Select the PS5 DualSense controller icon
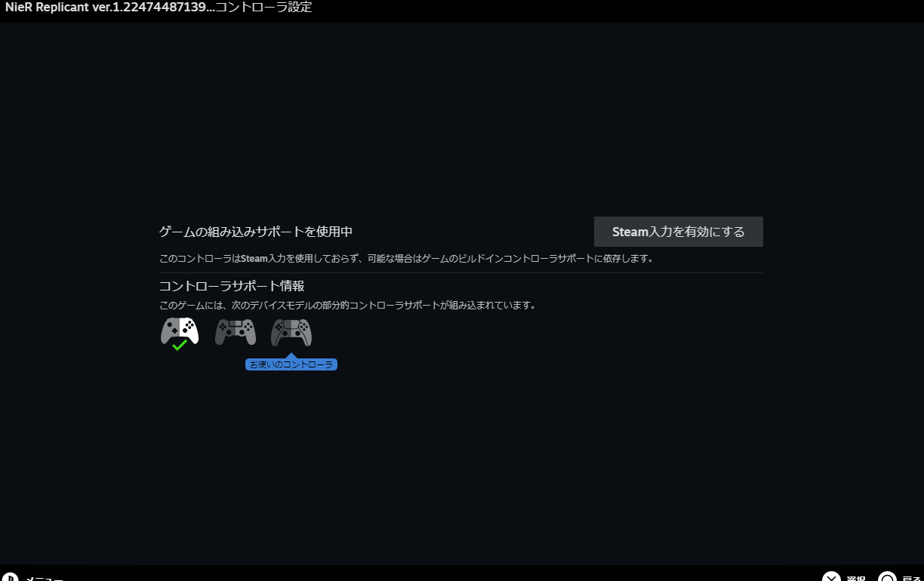The height and width of the screenshot is (581, 924). click(x=291, y=332)
